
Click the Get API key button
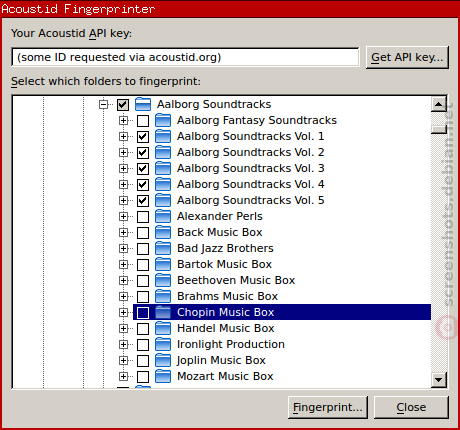(407, 57)
